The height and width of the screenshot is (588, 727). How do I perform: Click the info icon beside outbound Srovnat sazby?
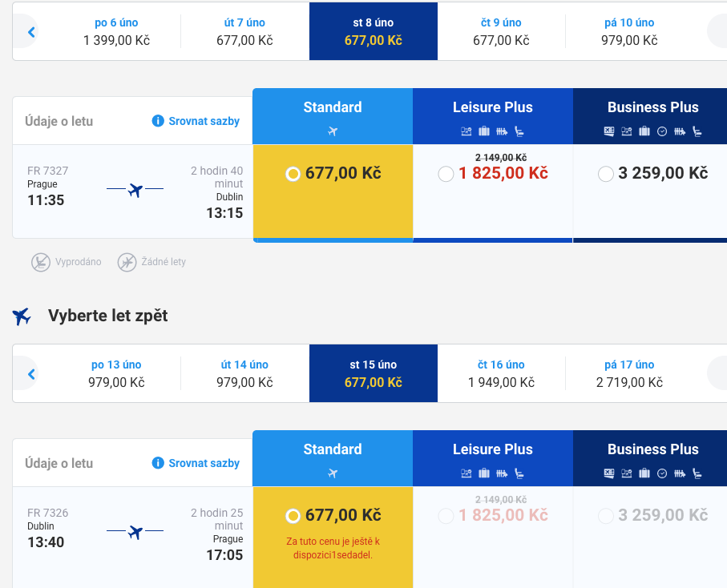point(158,121)
